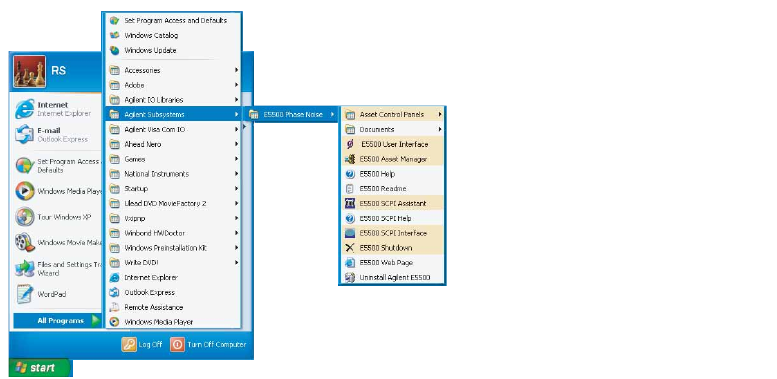Open E5500 SCPI Interface entry
The width and height of the screenshot is (777, 379).
393,233
